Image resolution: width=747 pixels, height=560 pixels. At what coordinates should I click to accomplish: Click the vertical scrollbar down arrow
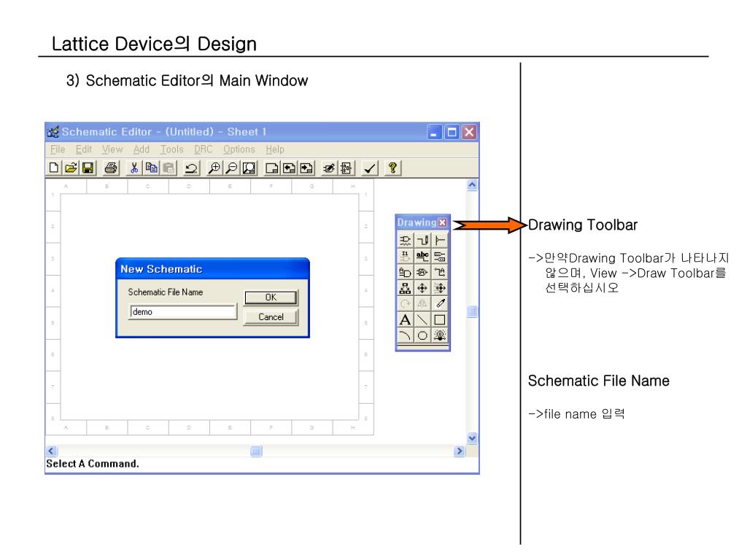point(472,438)
